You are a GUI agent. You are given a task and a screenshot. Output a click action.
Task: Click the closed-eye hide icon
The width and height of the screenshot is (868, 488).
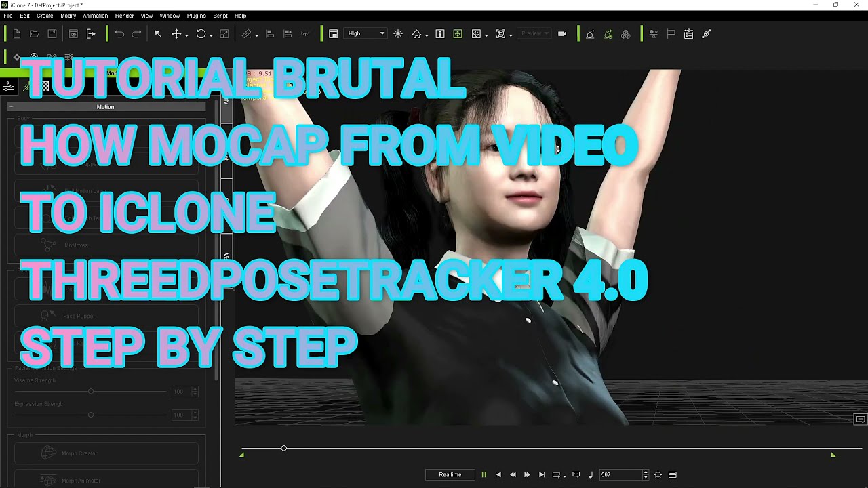pyautogui.click(x=305, y=34)
